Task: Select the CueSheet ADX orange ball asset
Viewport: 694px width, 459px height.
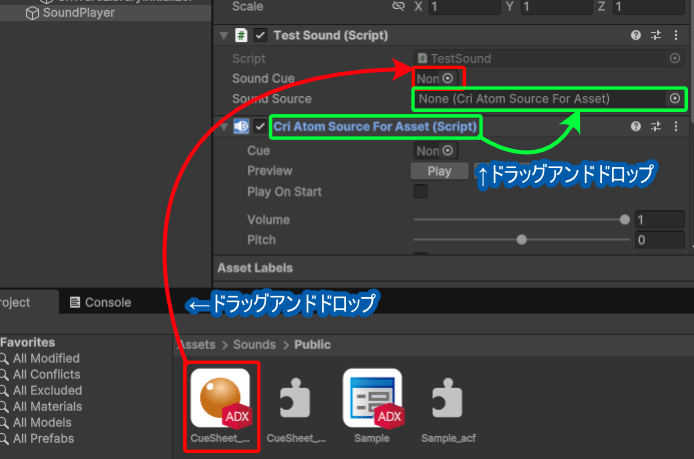Action: pyautogui.click(x=220, y=405)
